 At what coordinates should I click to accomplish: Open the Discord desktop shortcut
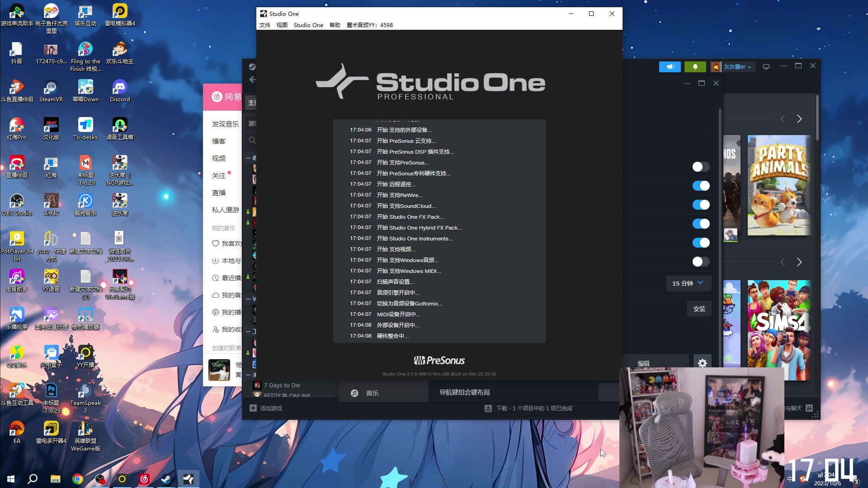coord(120,90)
